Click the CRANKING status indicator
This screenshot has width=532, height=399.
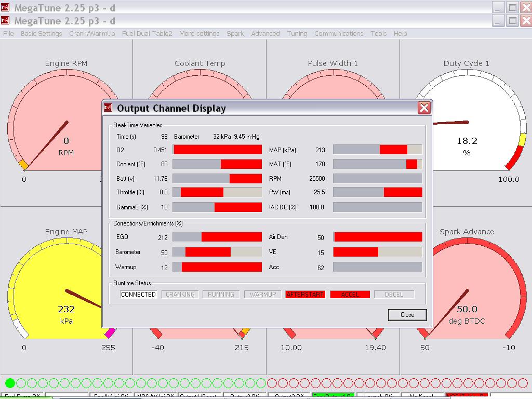pyautogui.click(x=180, y=295)
